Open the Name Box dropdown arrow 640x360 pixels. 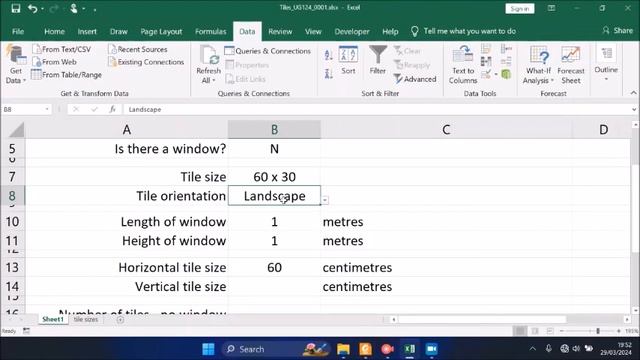click(47, 109)
